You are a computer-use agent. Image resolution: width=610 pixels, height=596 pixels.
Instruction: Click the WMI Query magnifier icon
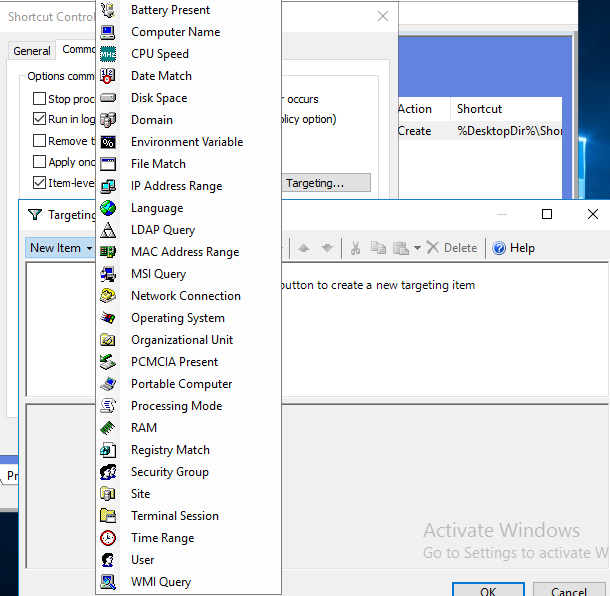pyautogui.click(x=108, y=582)
